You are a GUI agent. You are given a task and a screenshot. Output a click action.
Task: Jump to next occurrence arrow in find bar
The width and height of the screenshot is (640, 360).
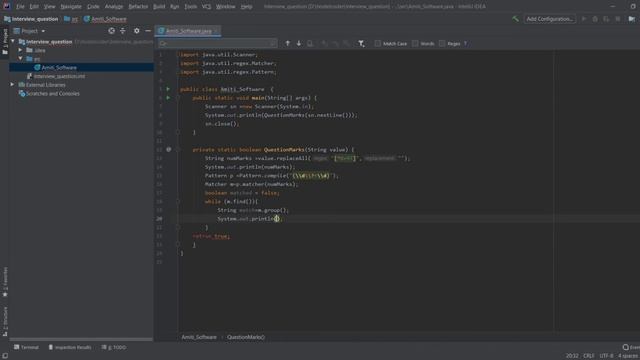click(299, 43)
